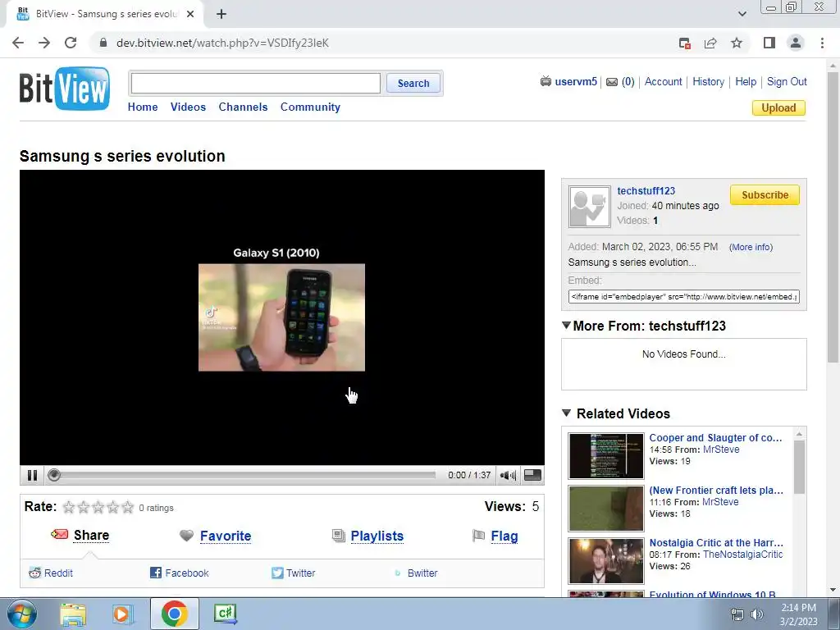Expand description with More info
The width and height of the screenshot is (840, 630).
[x=751, y=247]
